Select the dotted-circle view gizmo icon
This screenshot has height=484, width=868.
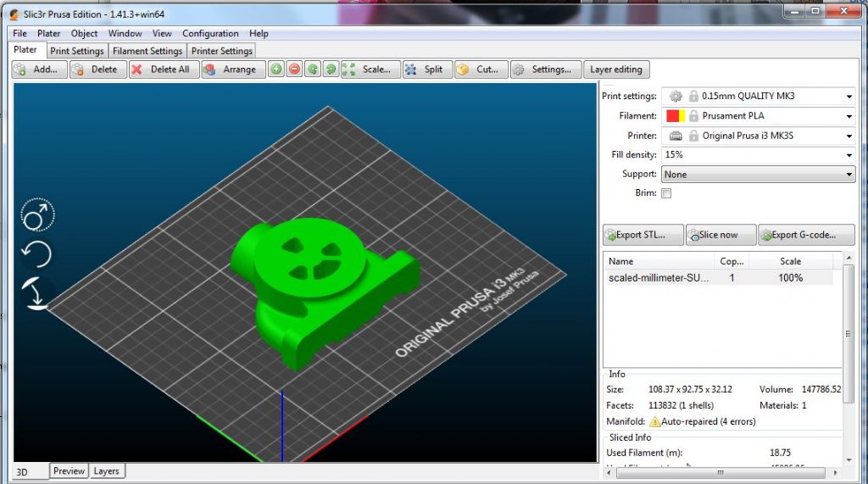pos(37,214)
